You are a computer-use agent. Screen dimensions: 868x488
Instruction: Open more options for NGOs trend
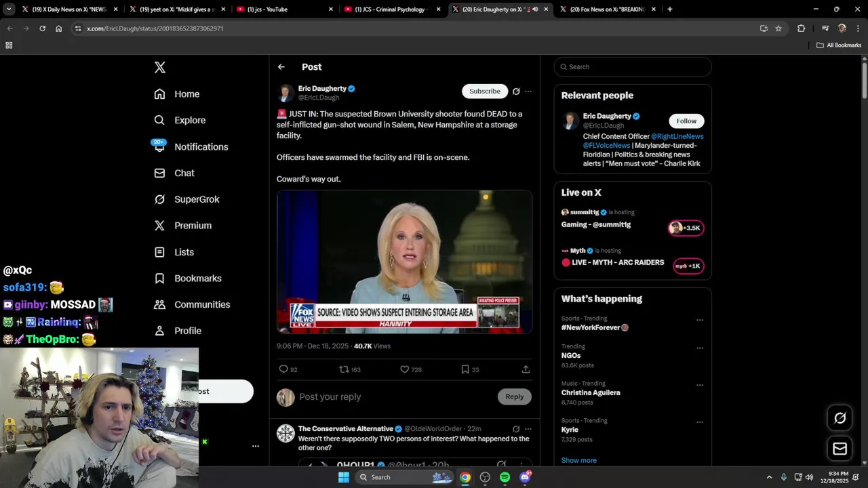click(x=700, y=348)
